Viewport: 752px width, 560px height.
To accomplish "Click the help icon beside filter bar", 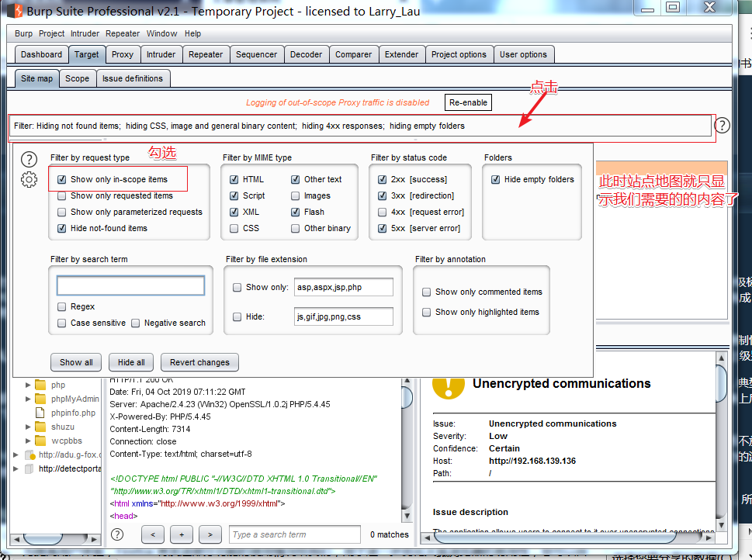I will click(x=722, y=126).
